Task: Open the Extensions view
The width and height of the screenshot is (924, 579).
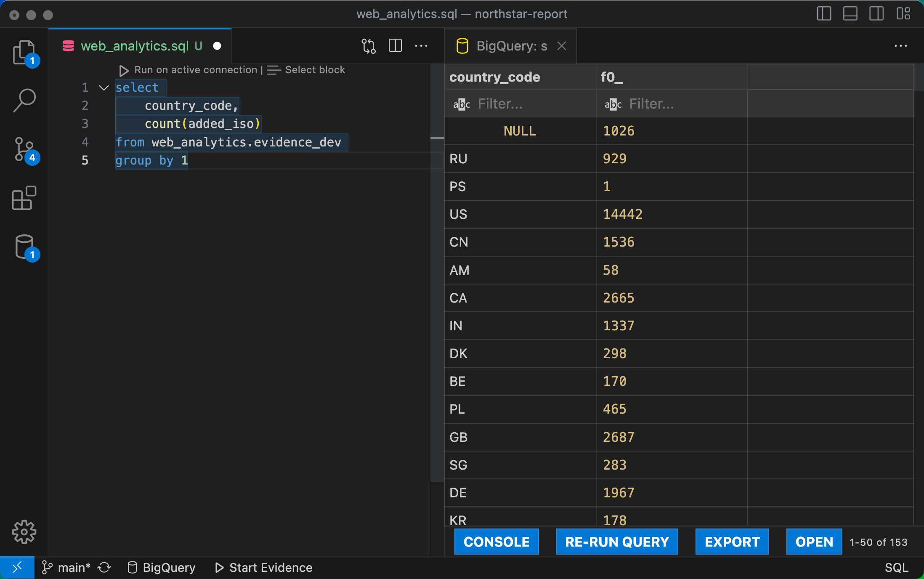Action: pyautogui.click(x=24, y=198)
